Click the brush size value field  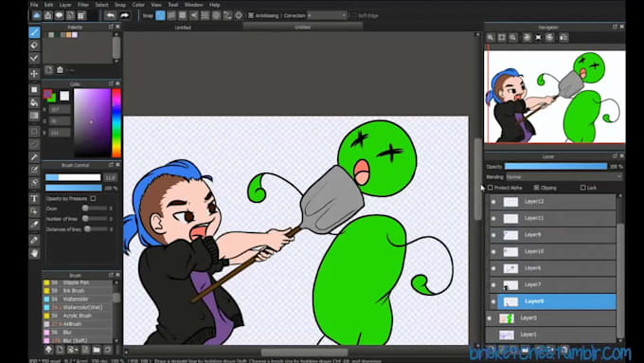111,177
